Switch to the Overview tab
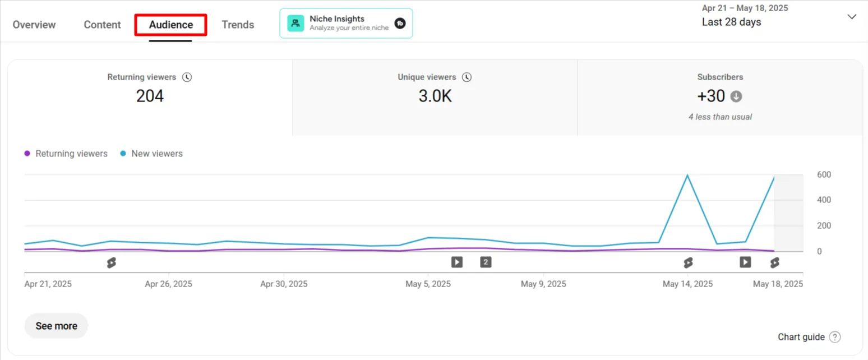Viewport: 868px width, 360px height. tap(34, 25)
